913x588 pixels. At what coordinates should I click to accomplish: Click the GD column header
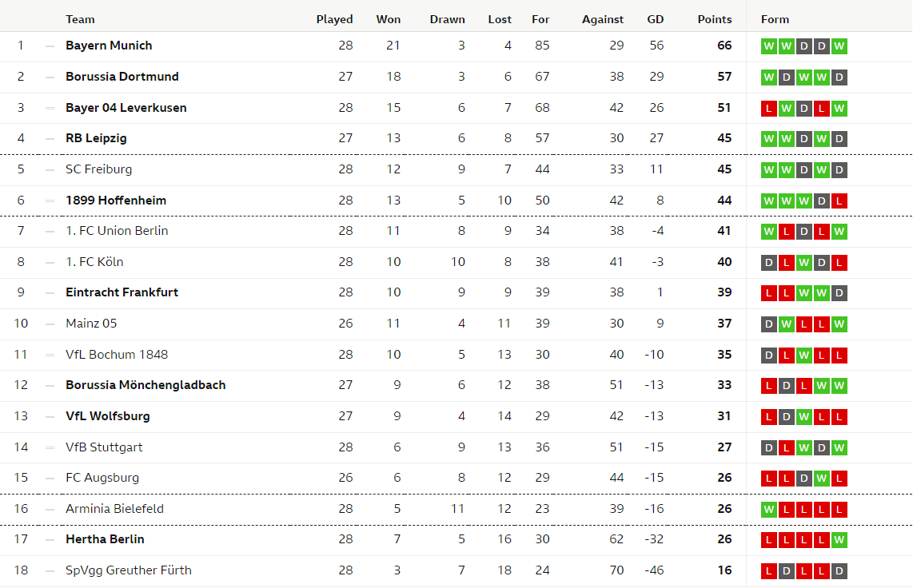click(x=655, y=19)
